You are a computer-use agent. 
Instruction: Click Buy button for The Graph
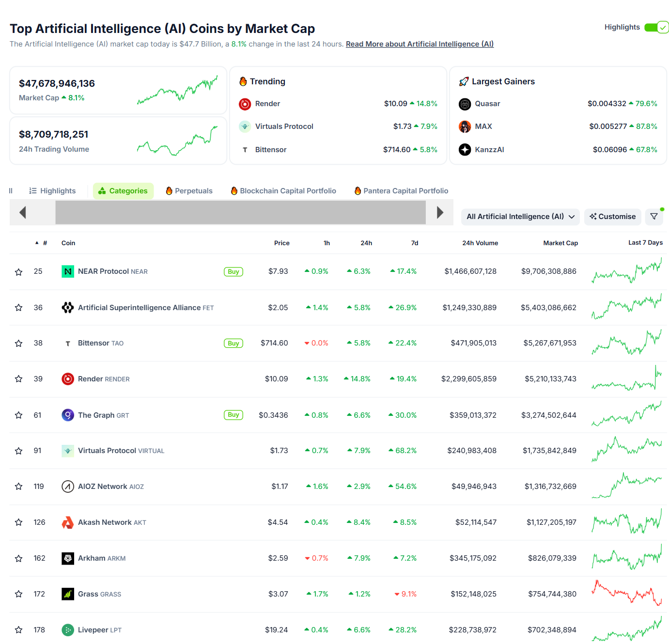(233, 415)
